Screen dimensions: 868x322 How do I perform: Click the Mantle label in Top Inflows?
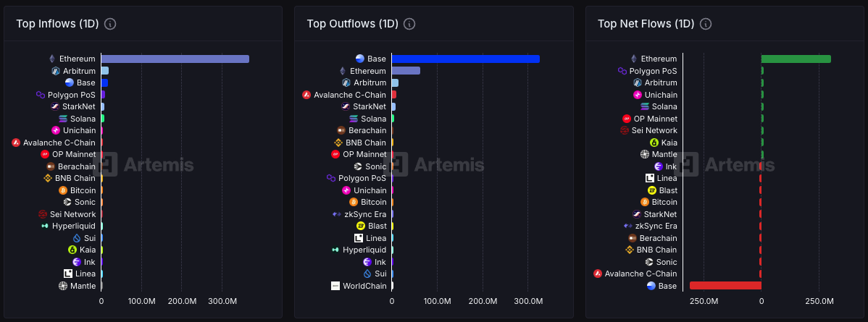[x=83, y=286]
